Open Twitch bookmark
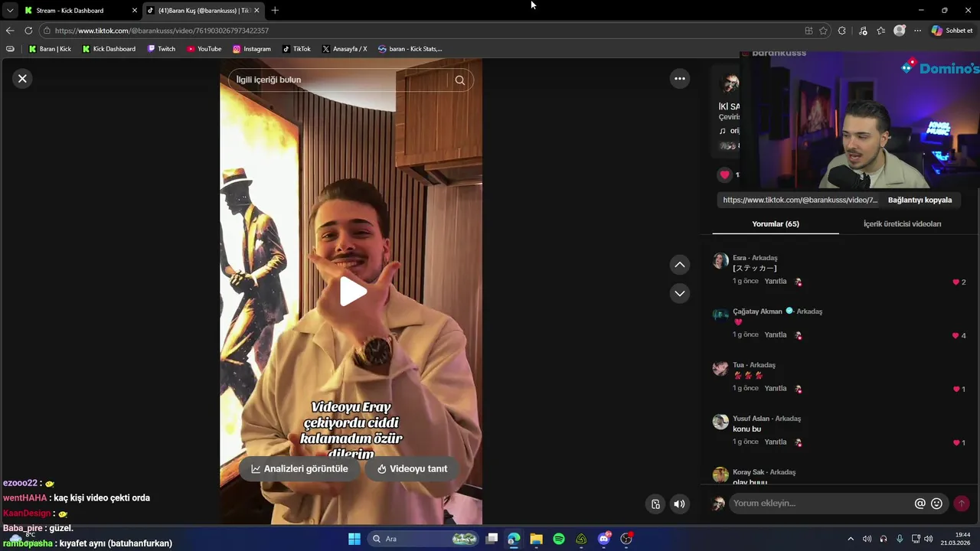The image size is (980, 551). coord(162,49)
